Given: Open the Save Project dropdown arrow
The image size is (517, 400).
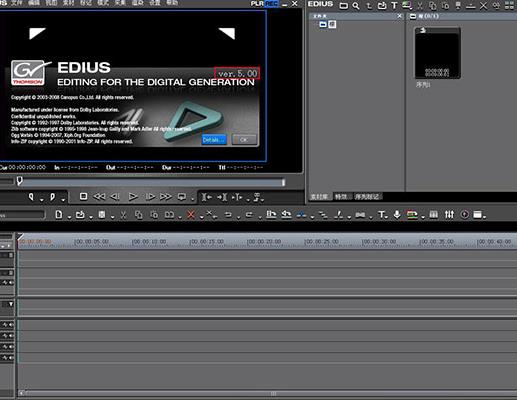Looking at the screenshot, I should (x=112, y=217).
